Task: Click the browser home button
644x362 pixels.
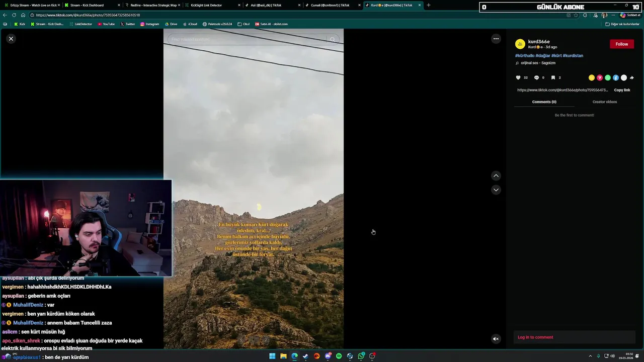Action: coord(23,15)
